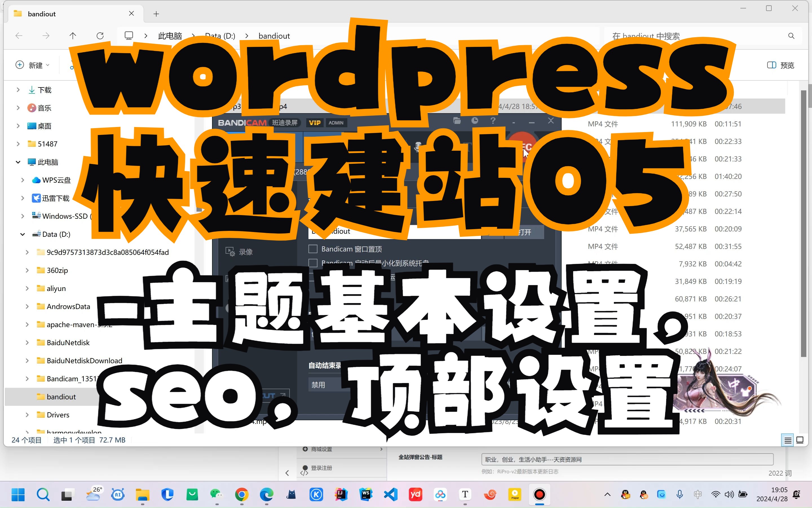Click the 111,909 KB file size cell
The height and width of the screenshot is (508, 812).
(x=689, y=124)
